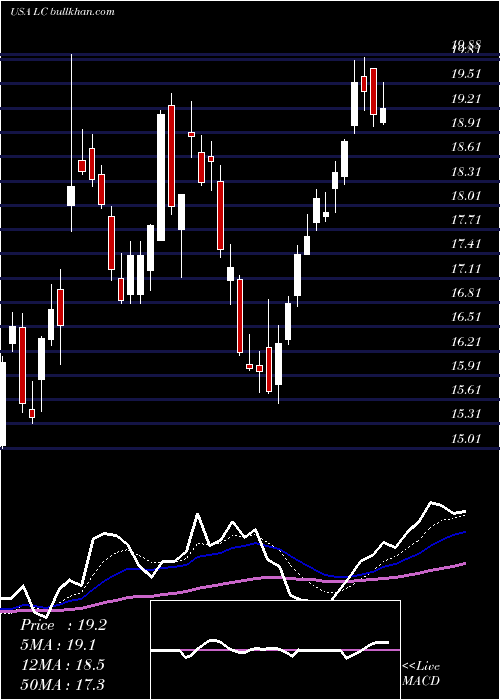Click the last white candlestick on the right
The width and height of the screenshot is (500, 700).
[383, 116]
